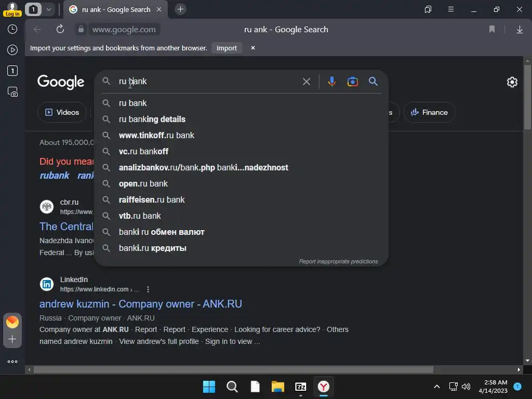Filter results by Finance
Screen dimensions: 532x399
429,112
